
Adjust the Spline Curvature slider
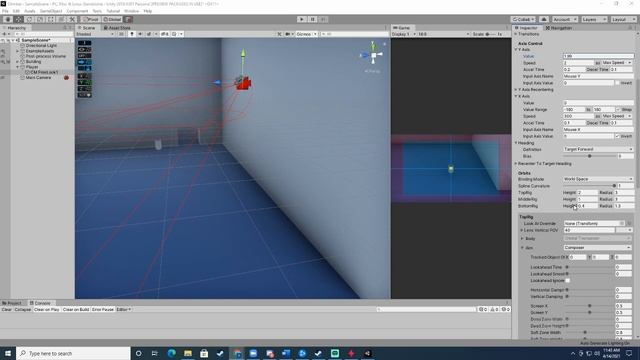click(x=589, y=186)
